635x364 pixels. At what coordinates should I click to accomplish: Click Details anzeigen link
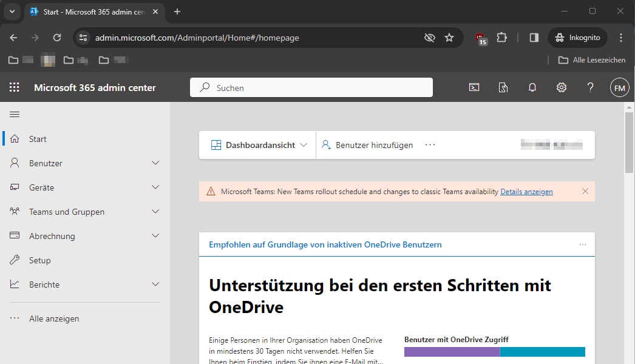[x=526, y=192]
